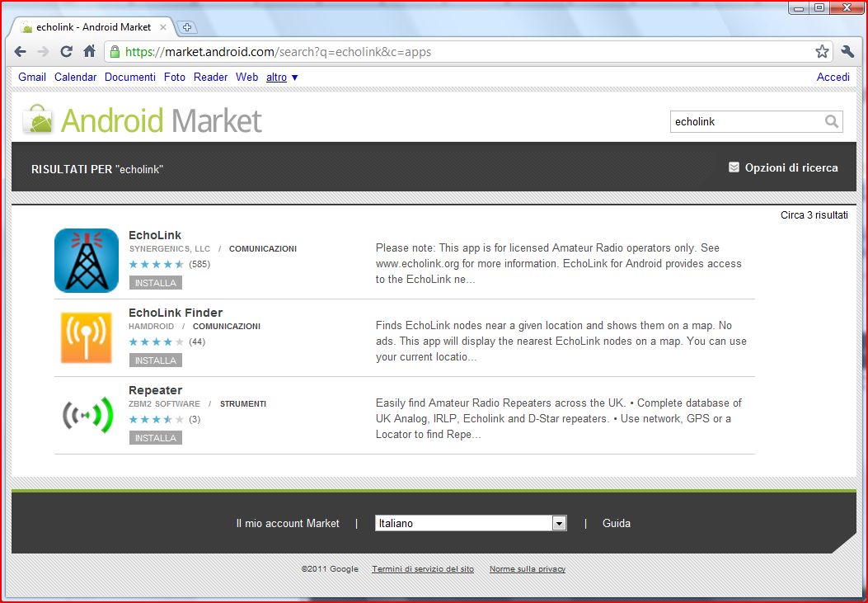868x603 pixels.
Task: Open the Repeater app title link
Action: point(155,390)
